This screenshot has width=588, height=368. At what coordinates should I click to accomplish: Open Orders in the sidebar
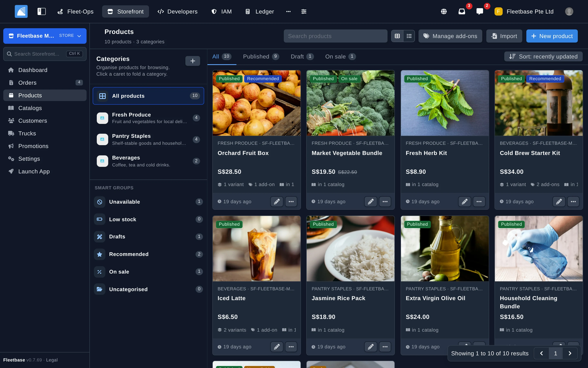coord(45,83)
